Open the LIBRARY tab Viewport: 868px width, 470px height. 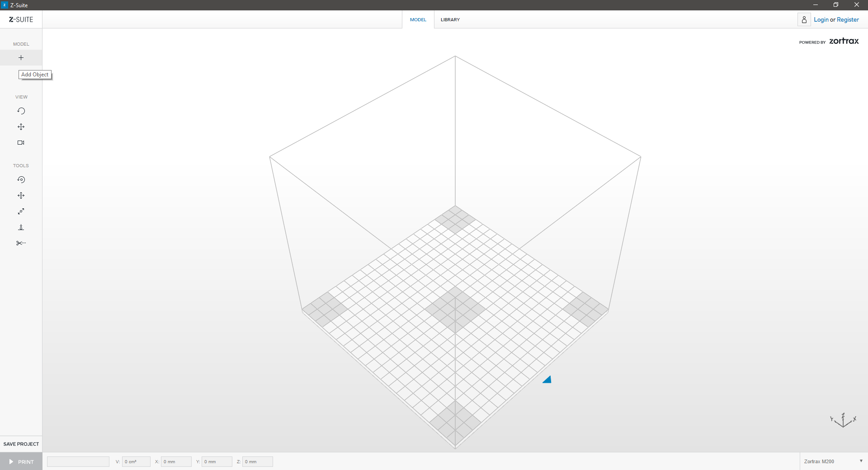pos(450,20)
